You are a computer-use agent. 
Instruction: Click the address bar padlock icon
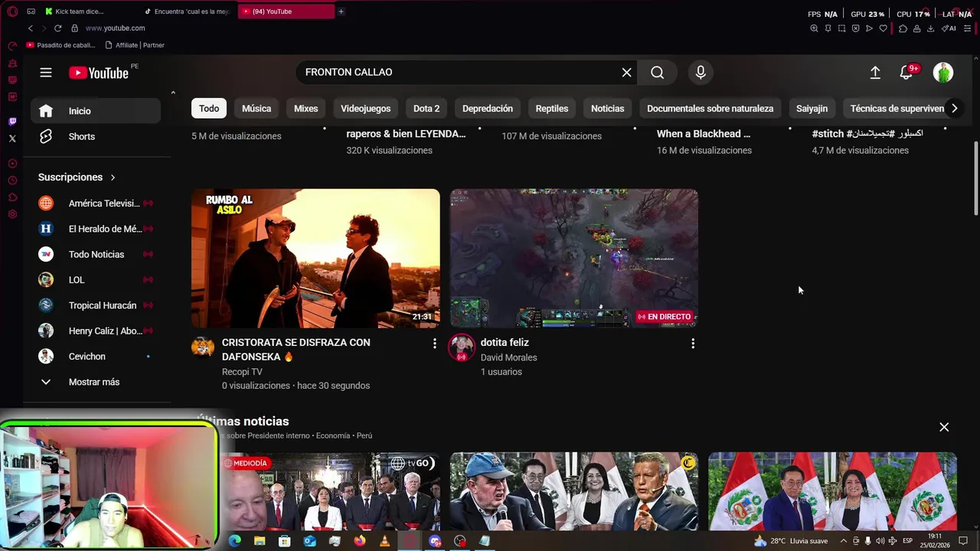[x=74, y=28]
